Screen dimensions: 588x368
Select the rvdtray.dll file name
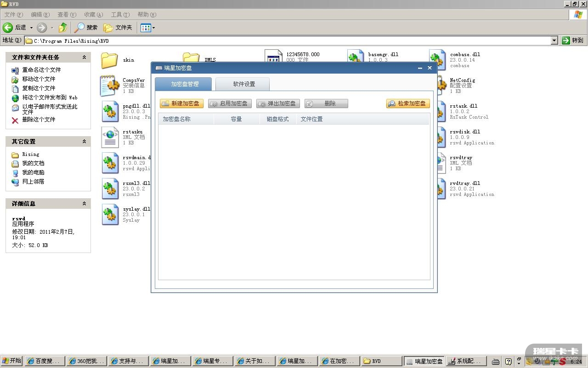(x=465, y=184)
